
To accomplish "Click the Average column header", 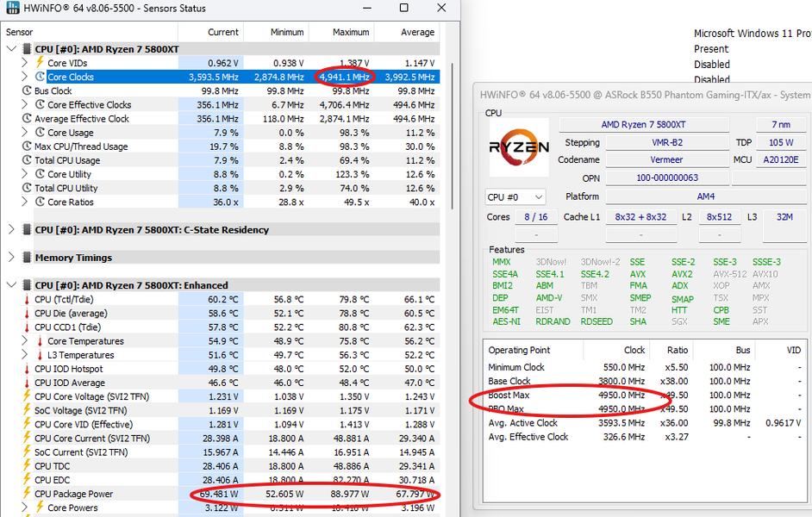I will pos(407,32).
